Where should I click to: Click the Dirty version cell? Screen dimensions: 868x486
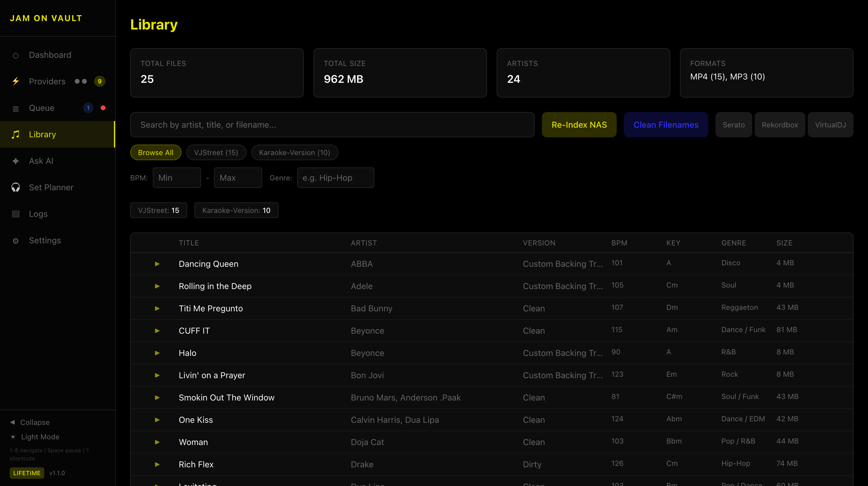[x=532, y=464]
